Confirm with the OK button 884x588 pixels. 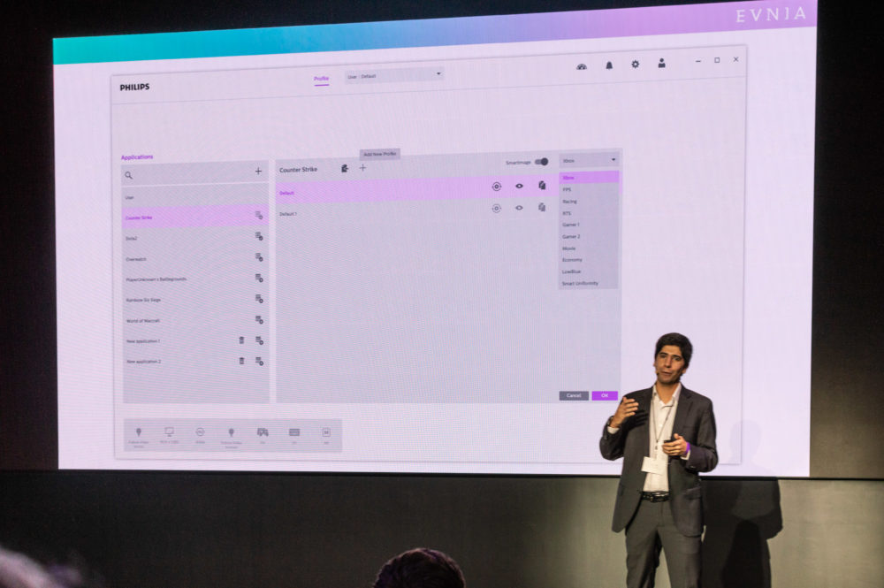click(x=605, y=395)
